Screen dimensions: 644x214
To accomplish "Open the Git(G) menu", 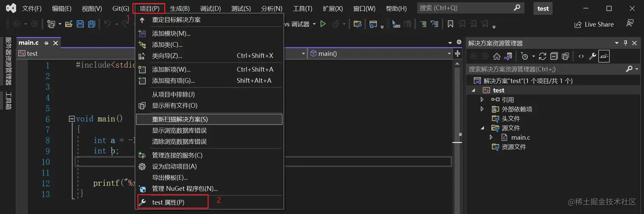I will (x=121, y=9).
